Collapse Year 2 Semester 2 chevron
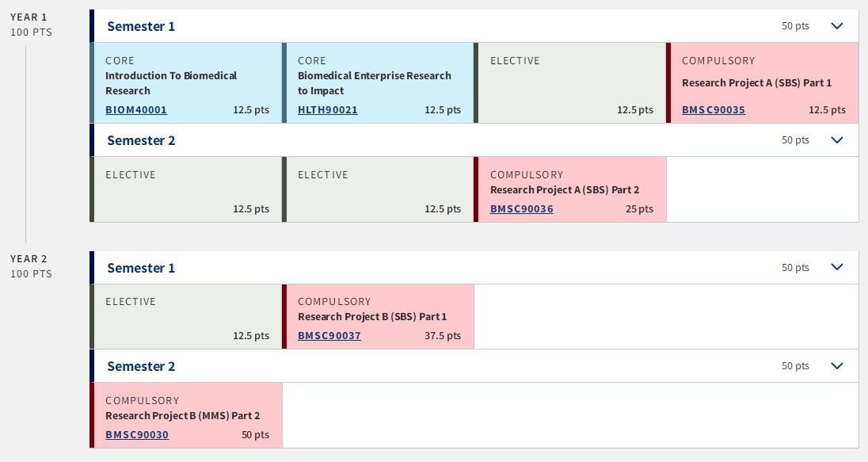The width and height of the screenshot is (868, 462). coord(837,366)
